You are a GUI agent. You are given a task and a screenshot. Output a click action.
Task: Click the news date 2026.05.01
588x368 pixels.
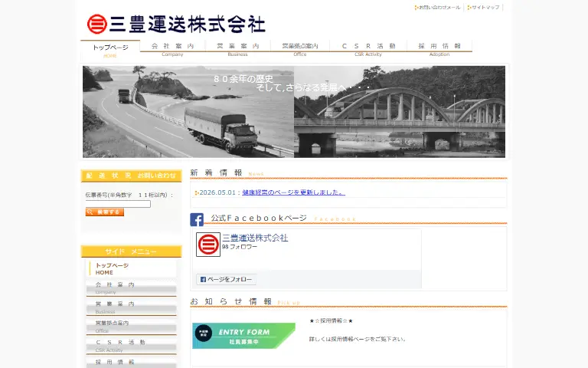pyautogui.click(x=217, y=192)
